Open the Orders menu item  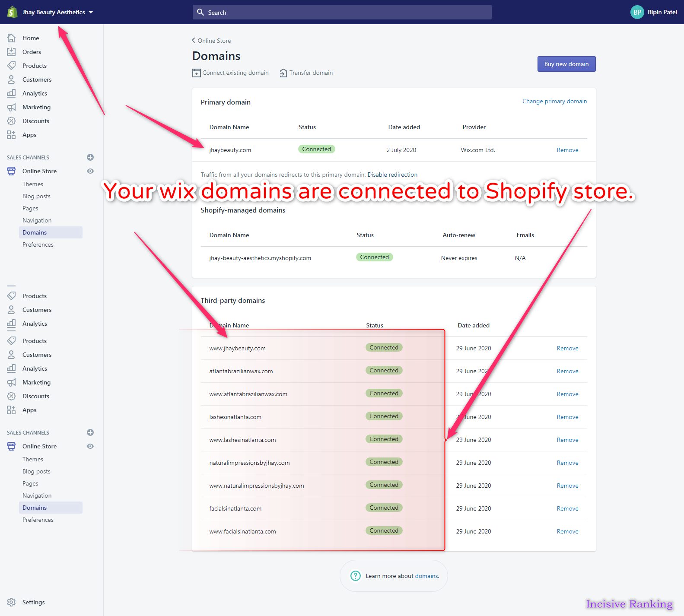pos(32,52)
